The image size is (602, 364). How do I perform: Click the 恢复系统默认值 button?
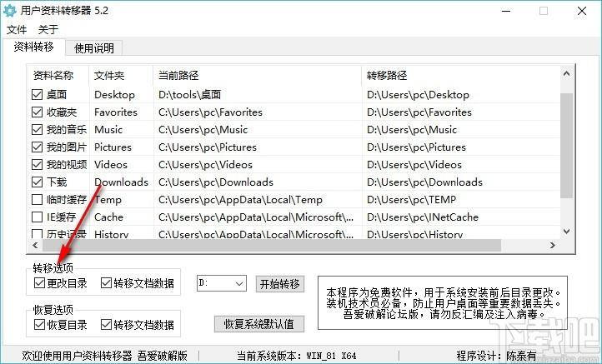pyautogui.click(x=259, y=324)
